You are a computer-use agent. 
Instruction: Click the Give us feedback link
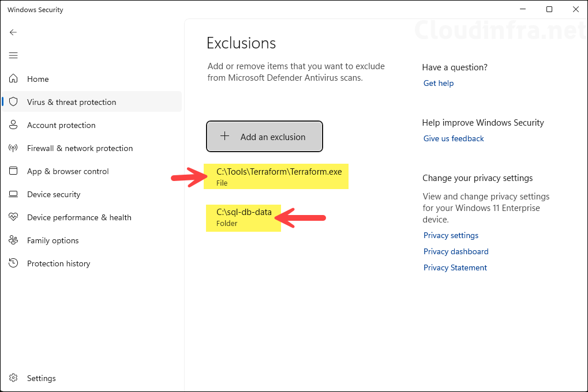pyautogui.click(x=453, y=138)
